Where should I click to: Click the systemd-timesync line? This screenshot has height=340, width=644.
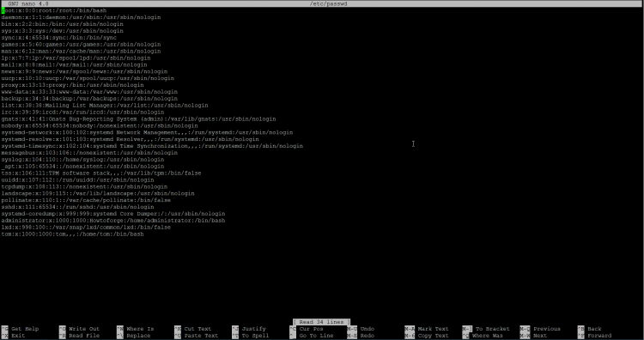(x=152, y=146)
